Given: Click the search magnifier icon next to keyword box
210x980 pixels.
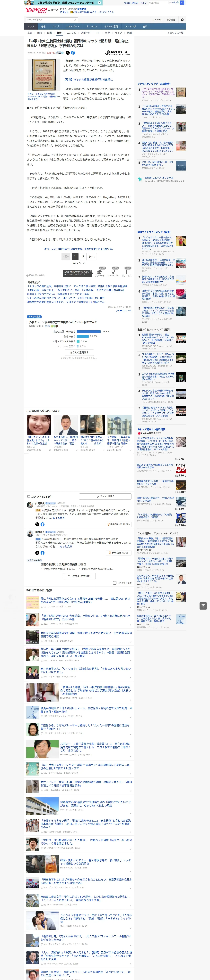Looking at the screenshot, I should coord(75,19).
